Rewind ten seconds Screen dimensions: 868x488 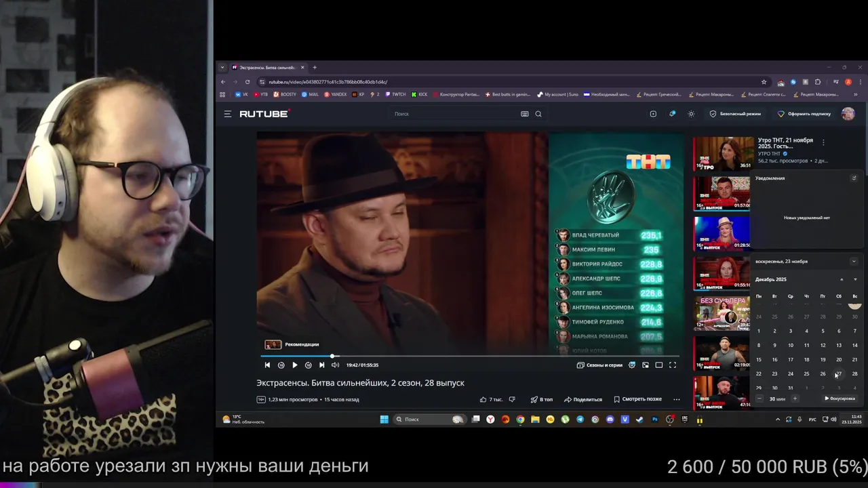(x=281, y=365)
